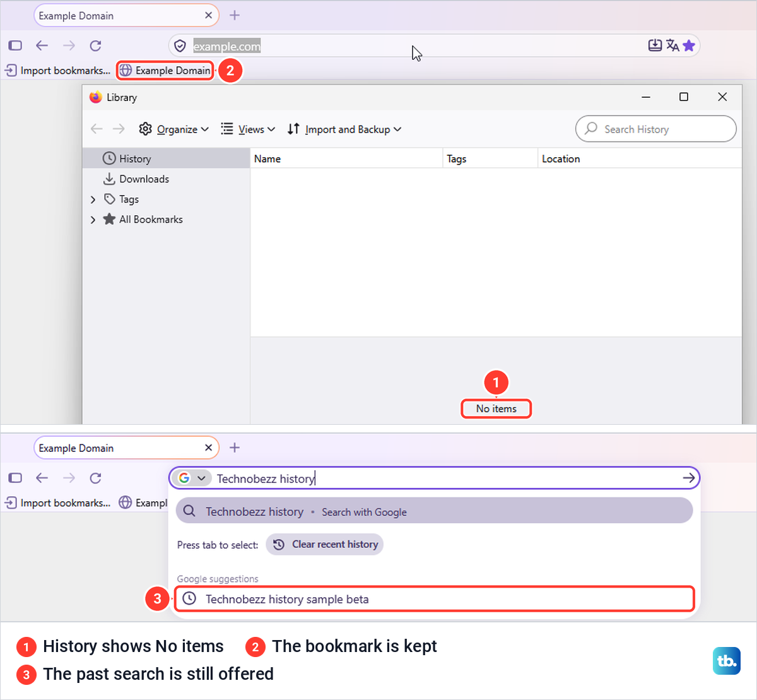Viewport: 757px width, 700px height.
Task: Click the Clear recent history button
Action: [x=325, y=544]
